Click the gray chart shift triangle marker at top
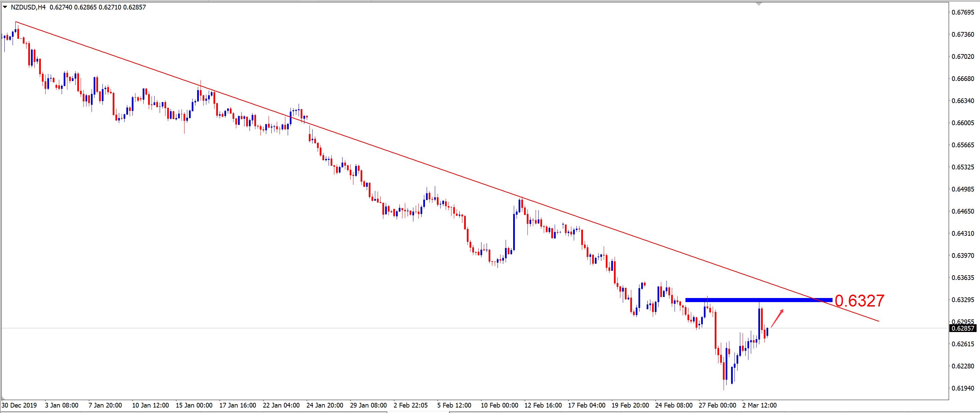Viewport: 980px width, 413px height. pyautogui.click(x=759, y=4)
